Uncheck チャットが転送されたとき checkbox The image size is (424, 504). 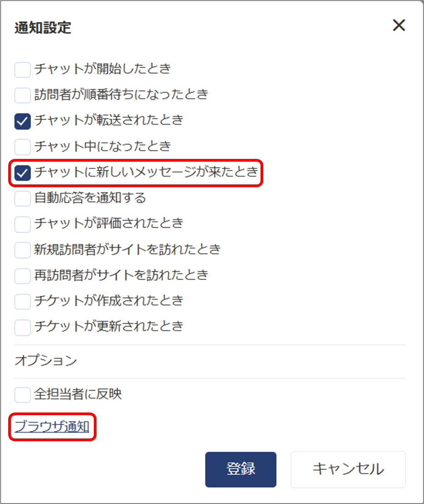point(22,121)
